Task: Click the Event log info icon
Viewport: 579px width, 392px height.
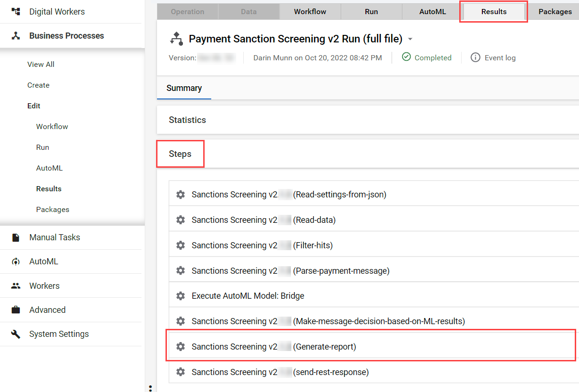Action: (475, 57)
